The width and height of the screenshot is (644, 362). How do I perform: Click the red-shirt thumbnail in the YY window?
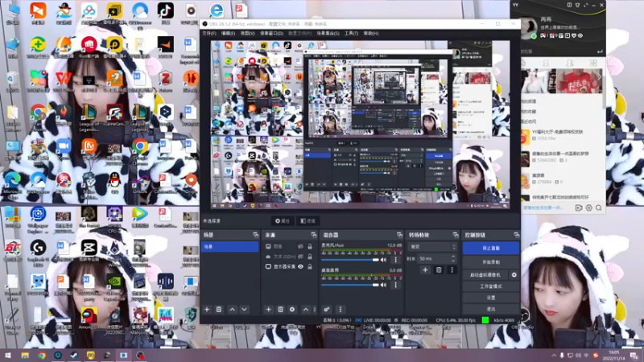[x=580, y=81]
